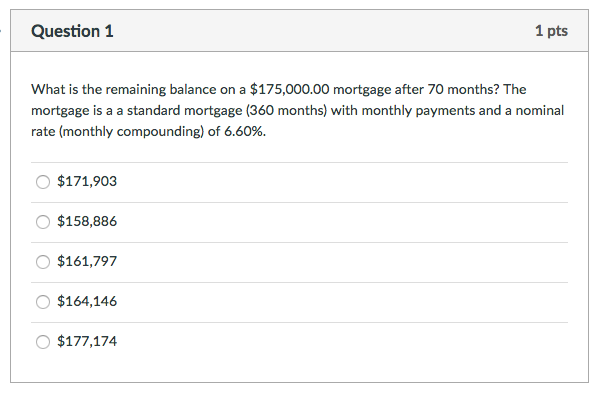This screenshot has width=613, height=401.
Task: Click the (360 months) text in the question
Action: coord(286,111)
